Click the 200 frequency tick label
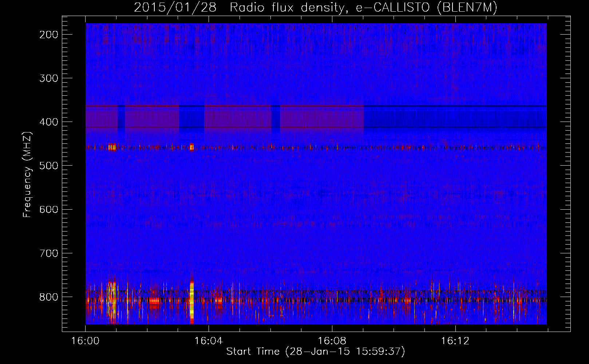Image resolution: width=589 pixels, height=364 pixels. coord(48,35)
